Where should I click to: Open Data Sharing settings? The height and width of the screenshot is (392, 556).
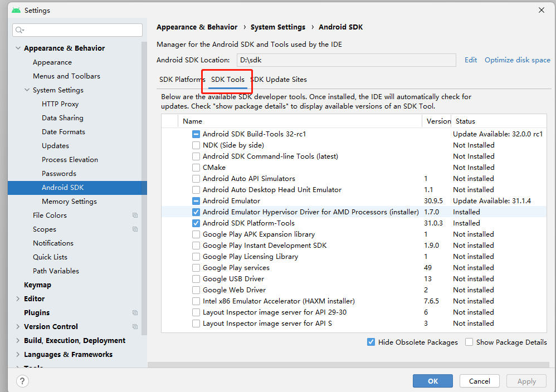62,117
